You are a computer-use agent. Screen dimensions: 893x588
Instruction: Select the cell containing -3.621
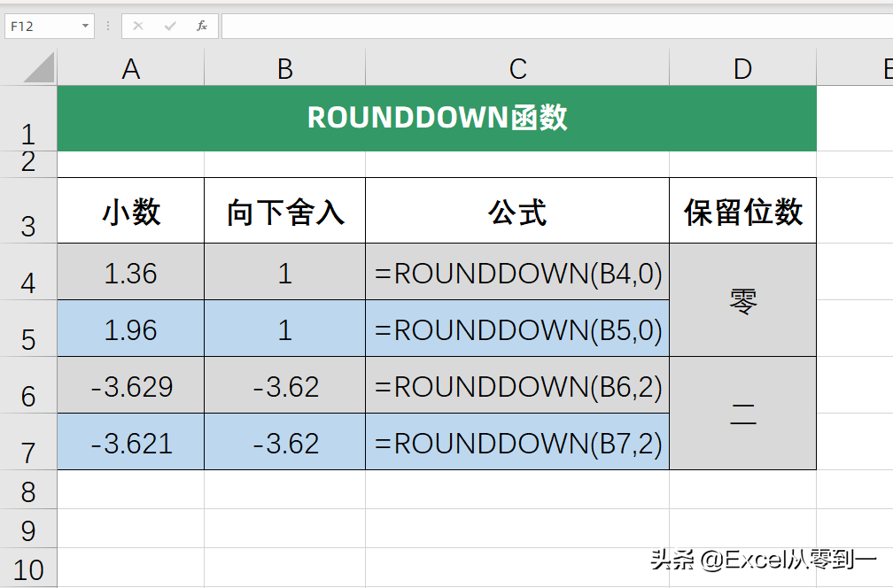(131, 442)
